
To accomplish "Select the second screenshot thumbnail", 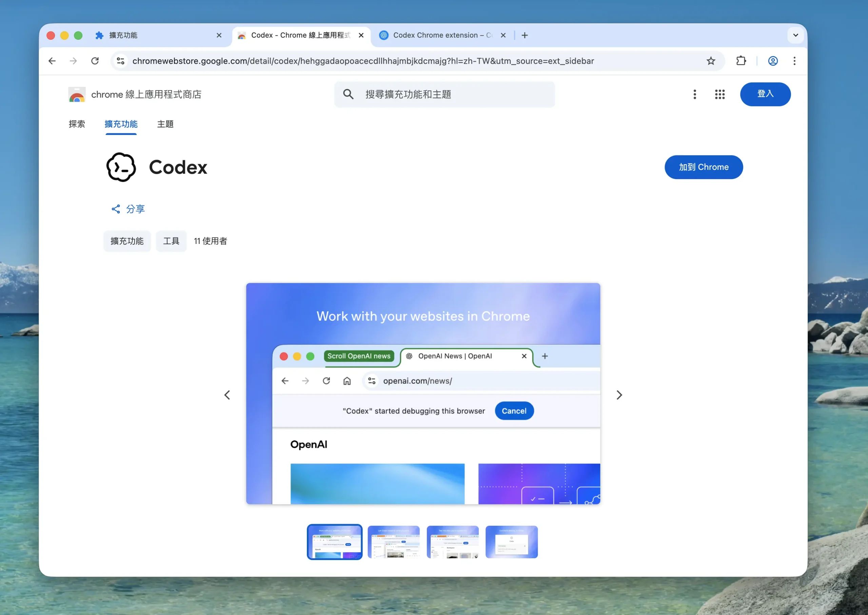I will pos(394,542).
